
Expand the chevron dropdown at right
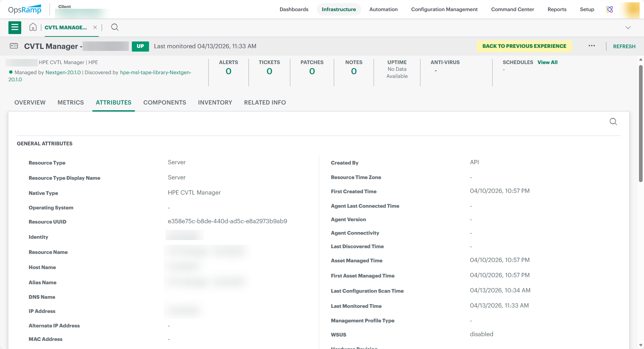click(x=628, y=28)
